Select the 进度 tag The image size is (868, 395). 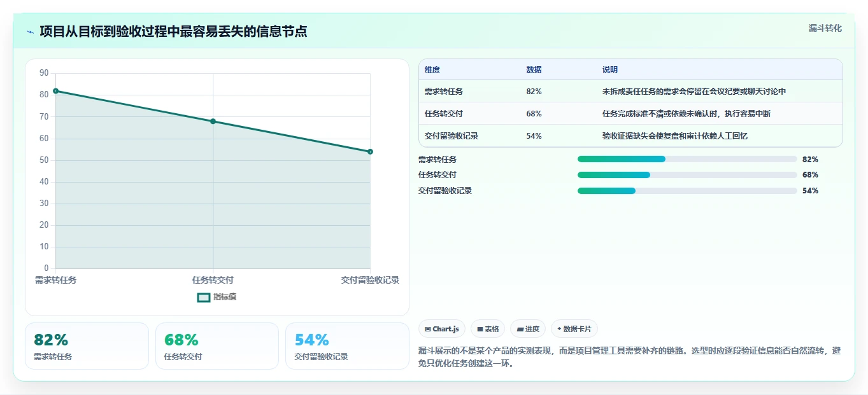click(528, 329)
